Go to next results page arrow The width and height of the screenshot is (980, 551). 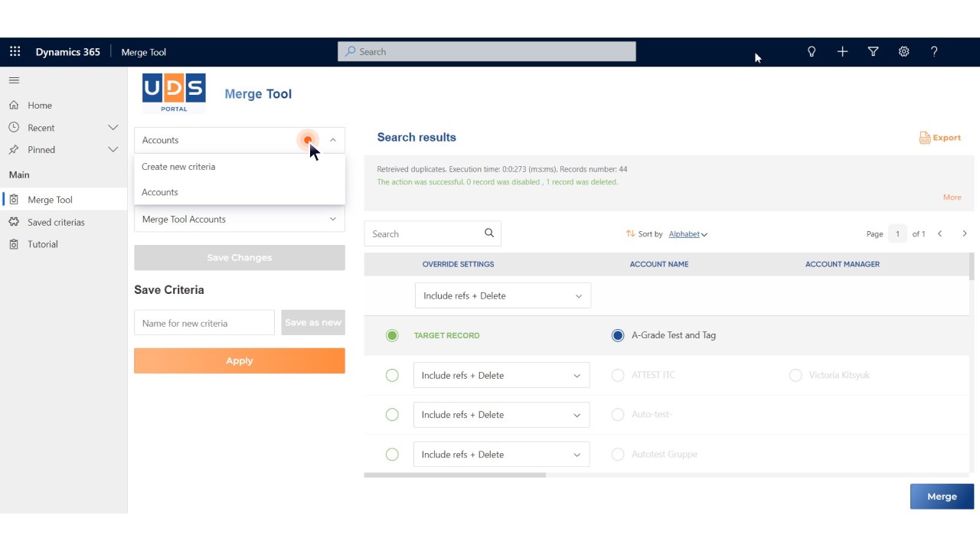coord(965,234)
